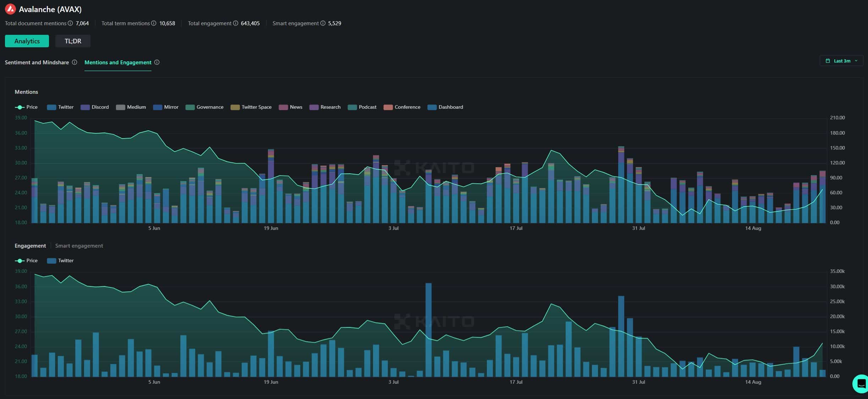Image resolution: width=868 pixels, height=399 pixels.
Task: Switch to the TL;DR view
Action: pyautogui.click(x=73, y=41)
